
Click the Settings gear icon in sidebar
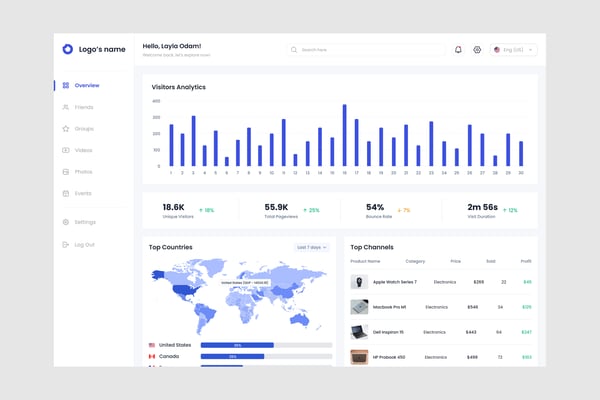click(66, 222)
